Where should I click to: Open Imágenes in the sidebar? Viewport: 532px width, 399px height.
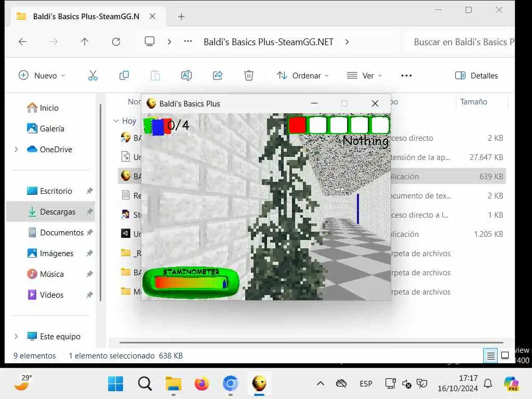(50, 253)
